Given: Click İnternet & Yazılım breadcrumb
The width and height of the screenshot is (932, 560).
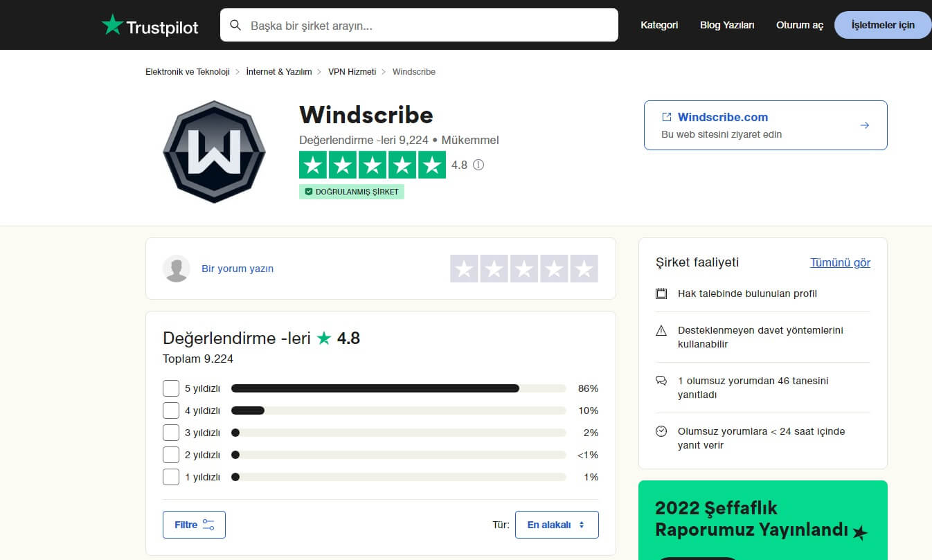Looking at the screenshot, I should tap(279, 72).
